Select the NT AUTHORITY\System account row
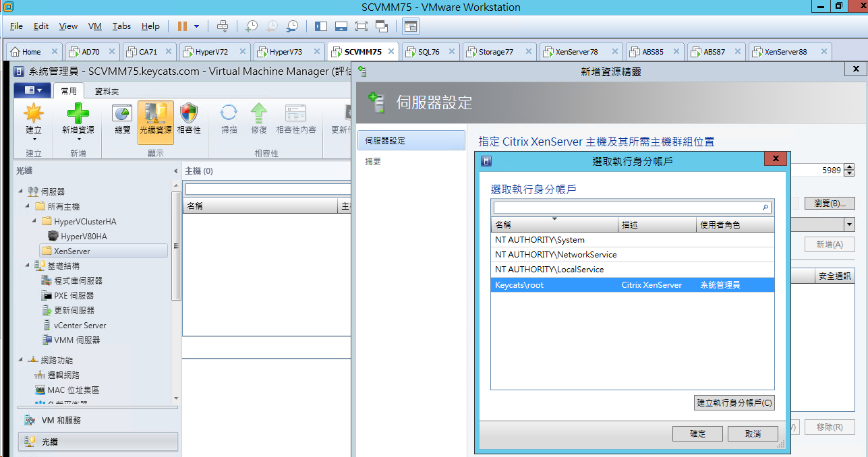The height and width of the screenshot is (457, 868). pyautogui.click(x=633, y=240)
